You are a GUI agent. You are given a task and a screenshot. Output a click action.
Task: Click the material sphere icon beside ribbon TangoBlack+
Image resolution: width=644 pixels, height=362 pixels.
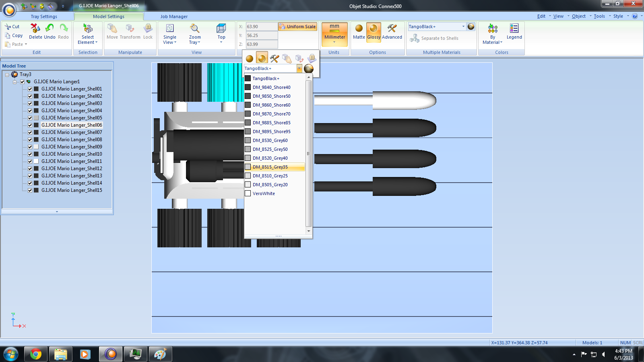(x=471, y=27)
